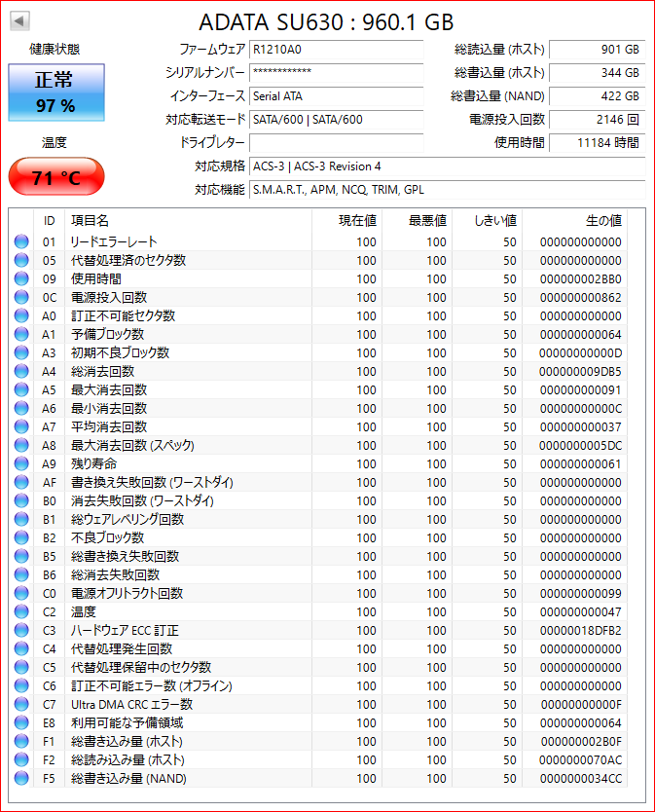Screen dimensions: 655x812
Task: Click the S.M.A.R.T., APM, NCQ features field
Action: (x=448, y=190)
